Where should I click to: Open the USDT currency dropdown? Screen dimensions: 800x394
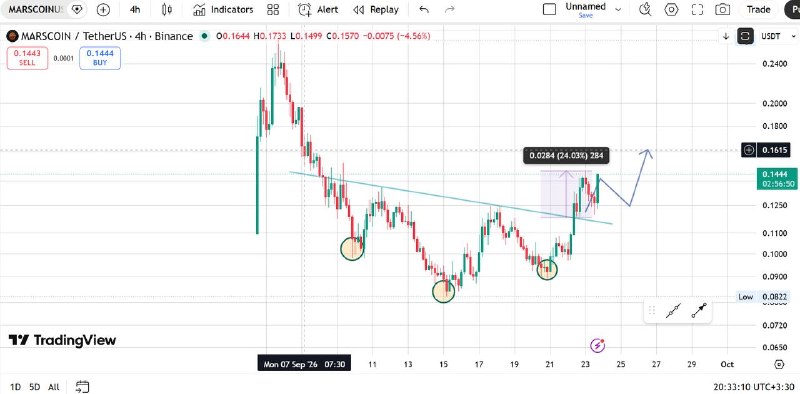(778, 36)
